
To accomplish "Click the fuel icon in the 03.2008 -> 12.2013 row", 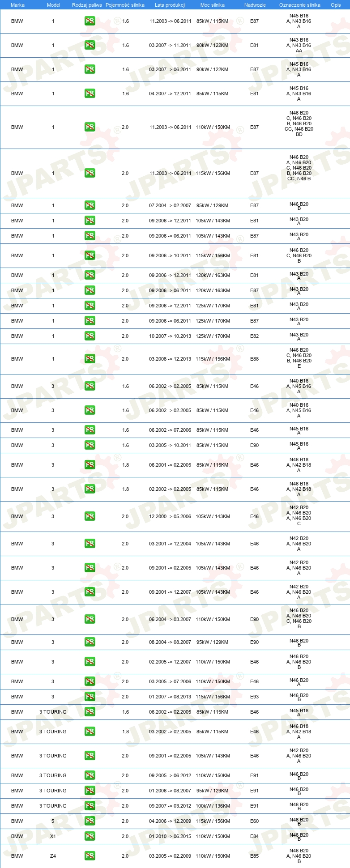I will [x=90, y=359].
